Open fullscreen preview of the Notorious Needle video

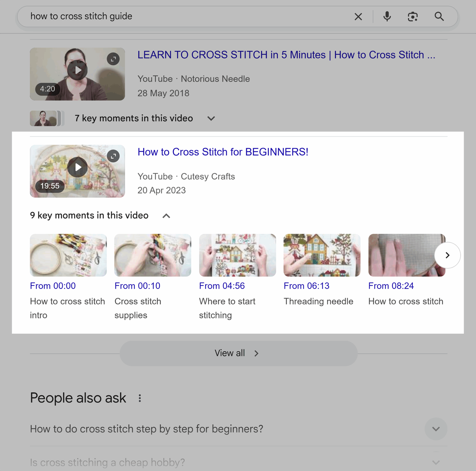(113, 59)
